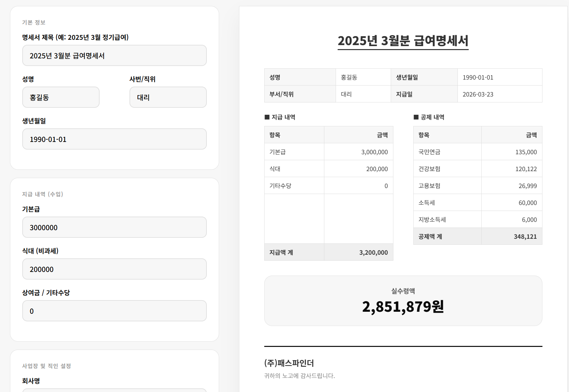The height and width of the screenshot is (392, 569).
Task: Click the 지급액 계 total 3,200,000
Action: (x=373, y=252)
